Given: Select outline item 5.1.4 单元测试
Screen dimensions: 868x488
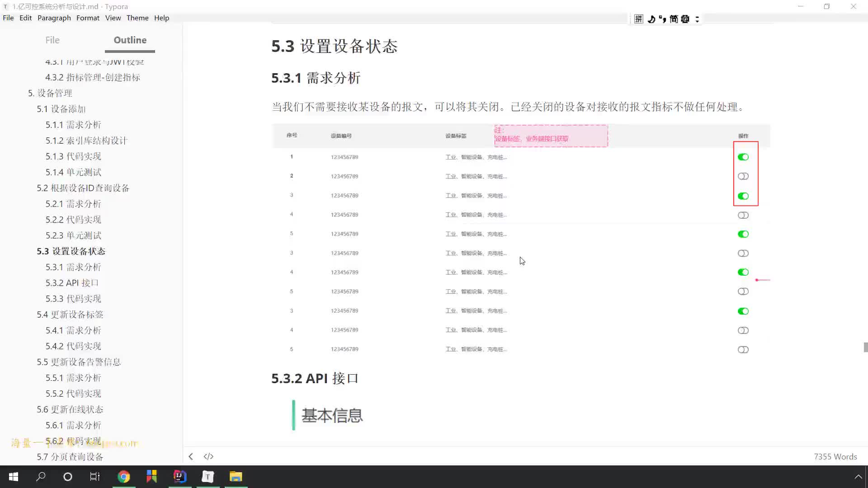Looking at the screenshot, I should point(73,172).
